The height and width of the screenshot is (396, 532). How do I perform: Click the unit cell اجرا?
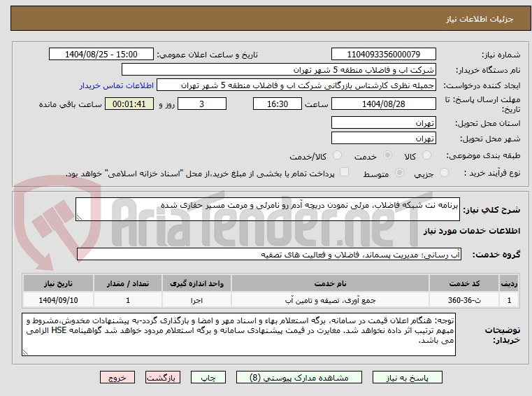pos(196,300)
